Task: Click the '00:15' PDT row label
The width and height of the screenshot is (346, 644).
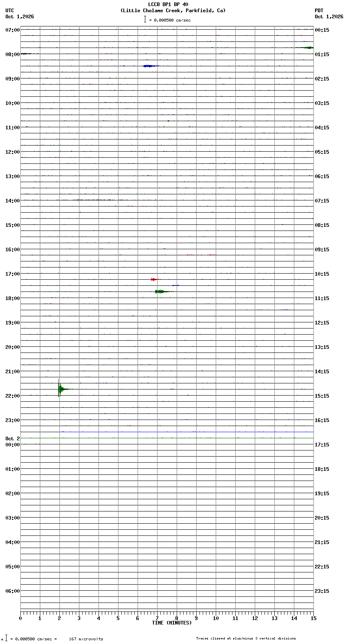Action: [x=322, y=30]
